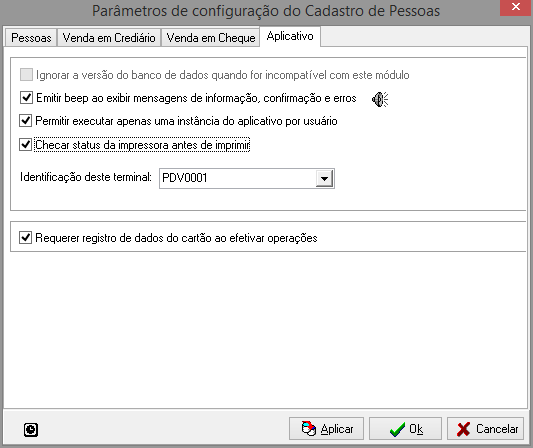Click the PDV0001 terminal combo field
533x448 pixels.
pos(247,178)
